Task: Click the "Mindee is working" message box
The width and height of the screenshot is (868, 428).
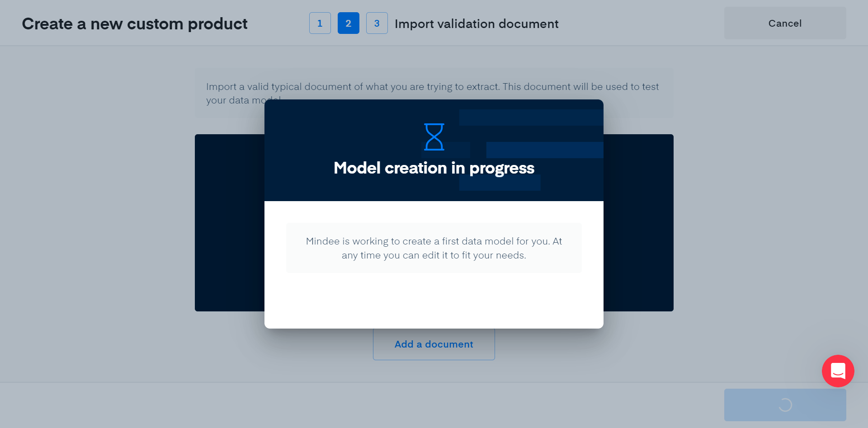Action: pos(434,248)
